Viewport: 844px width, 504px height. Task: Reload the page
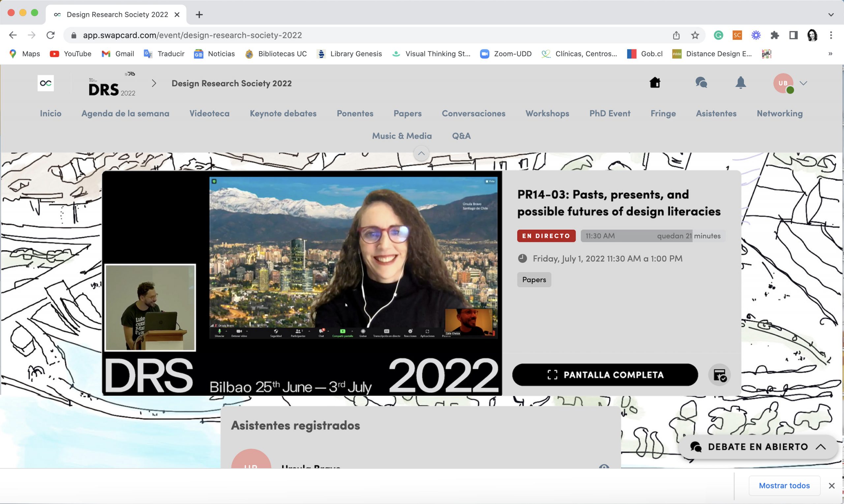pyautogui.click(x=50, y=35)
